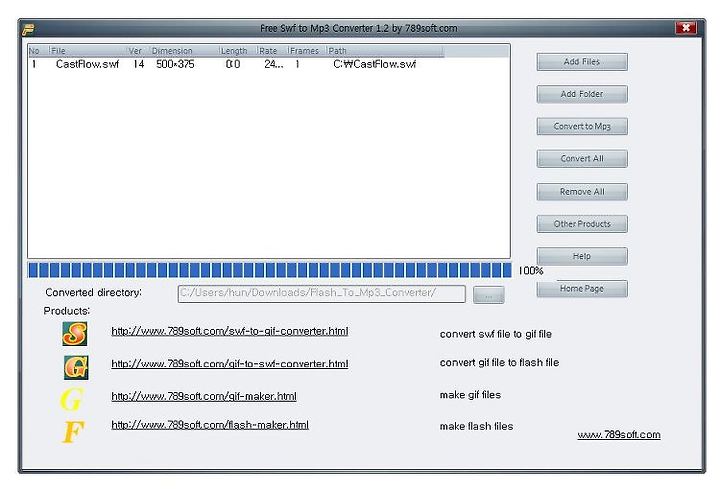Click the Converted directory path field
The height and width of the screenshot is (489, 720).
pyautogui.click(x=321, y=294)
